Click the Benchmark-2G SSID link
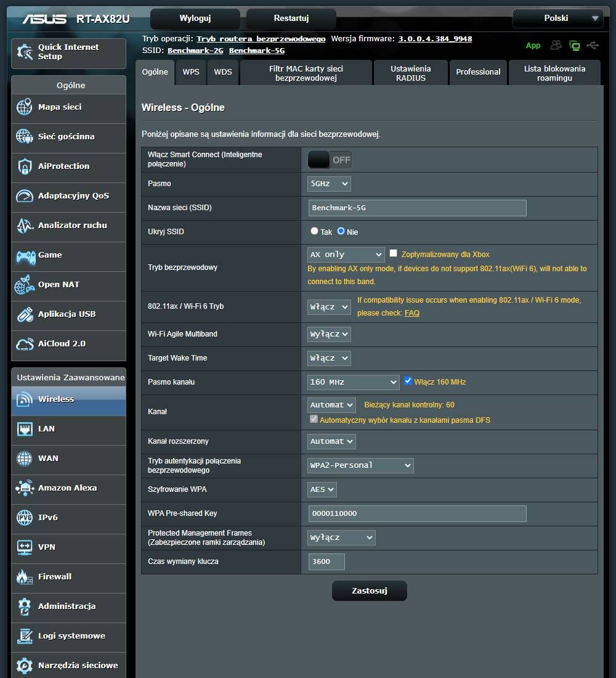Image resolution: width=616 pixels, height=678 pixels. pyautogui.click(x=195, y=51)
